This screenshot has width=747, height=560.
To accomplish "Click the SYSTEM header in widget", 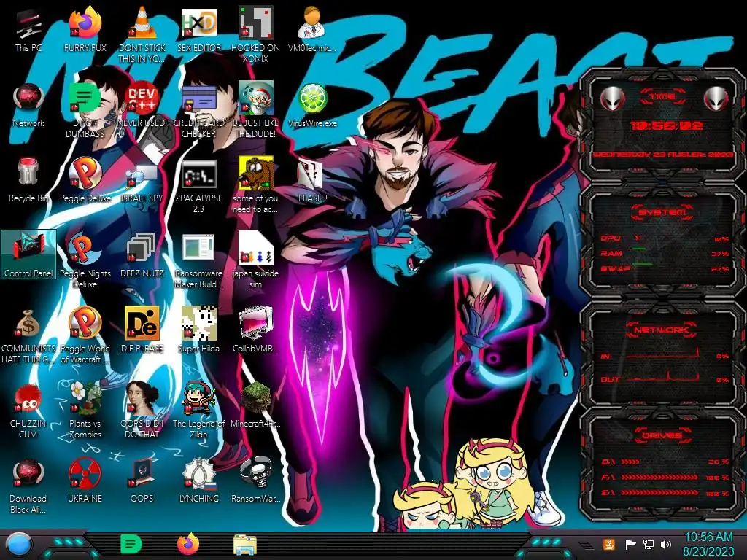I will (x=662, y=212).
